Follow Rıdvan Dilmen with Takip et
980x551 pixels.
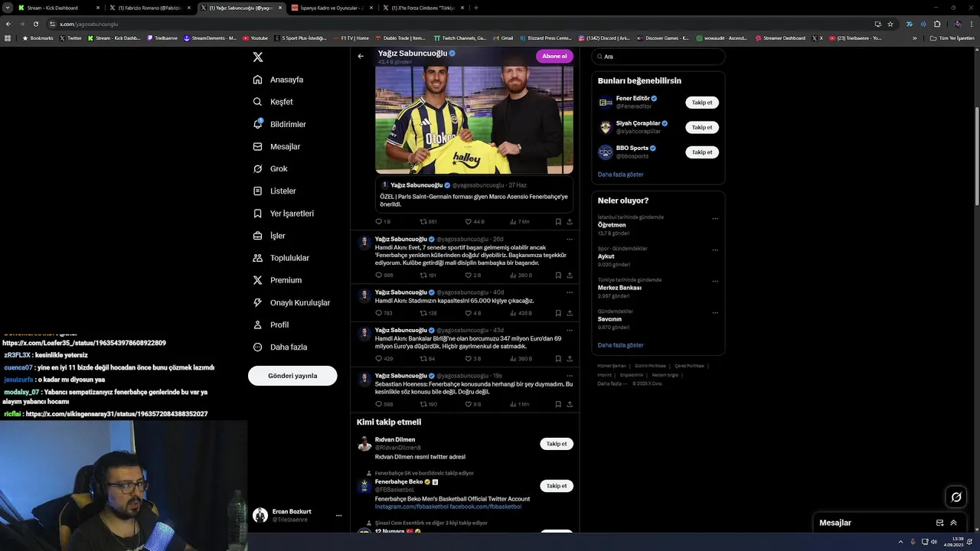[x=557, y=444]
